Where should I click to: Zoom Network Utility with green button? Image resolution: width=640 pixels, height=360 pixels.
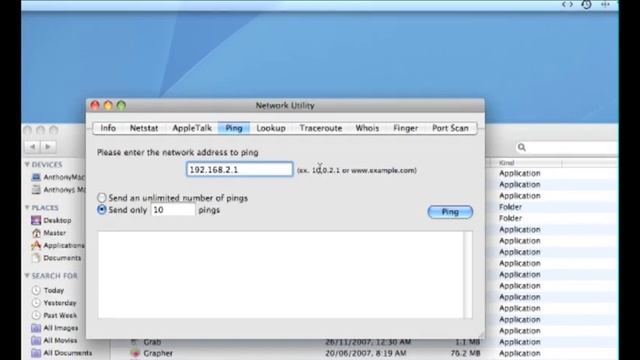[x=121, y=106]
